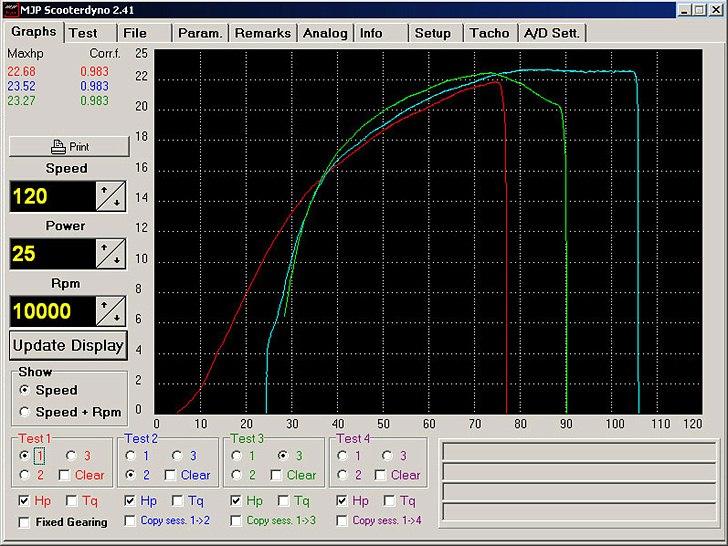
Task: Switch to the Param. tab
Action: click(x=200, y=33)
